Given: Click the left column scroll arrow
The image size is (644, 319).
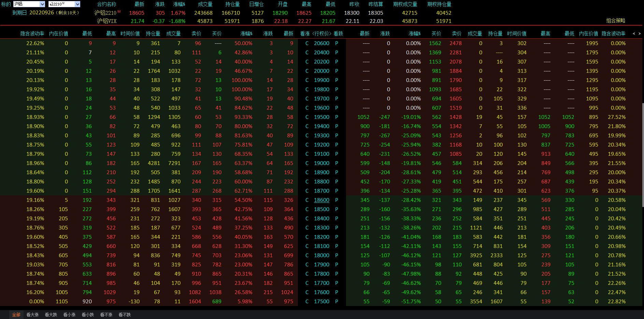Looking at the screenshot, I should pyautogui.click(x=634, y=33).
